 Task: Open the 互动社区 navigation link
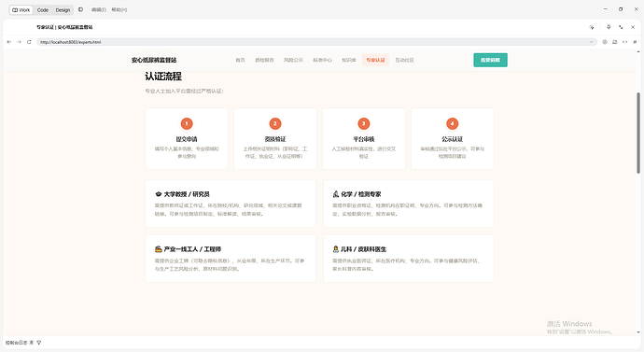click(404, 60)
